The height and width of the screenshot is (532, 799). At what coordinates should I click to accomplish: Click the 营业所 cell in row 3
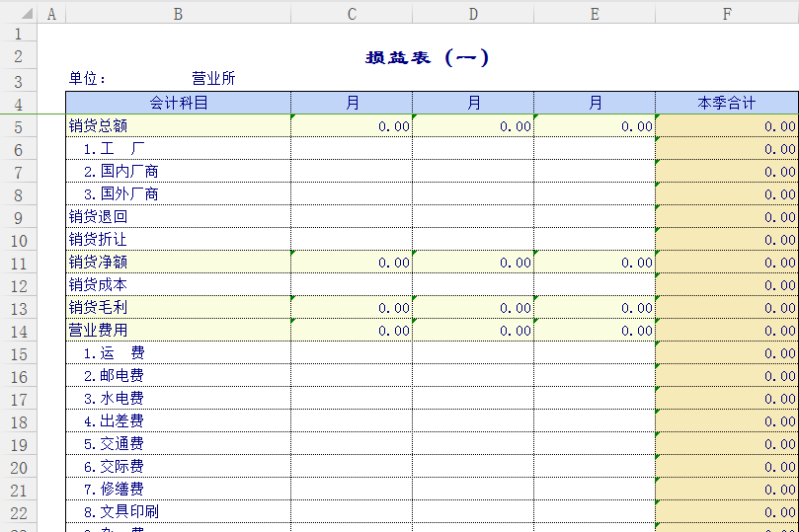click(x=213, y=79)
